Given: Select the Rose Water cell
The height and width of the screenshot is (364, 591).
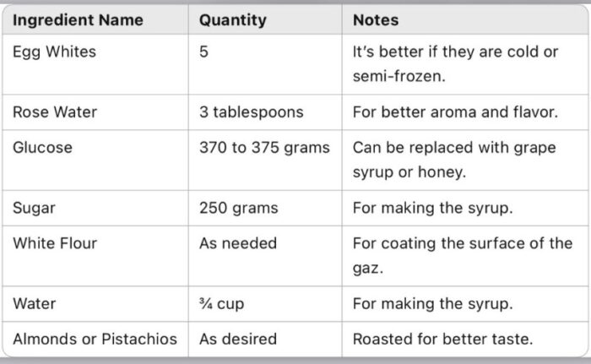Looking at the screenshot, I should coord(54,112).
